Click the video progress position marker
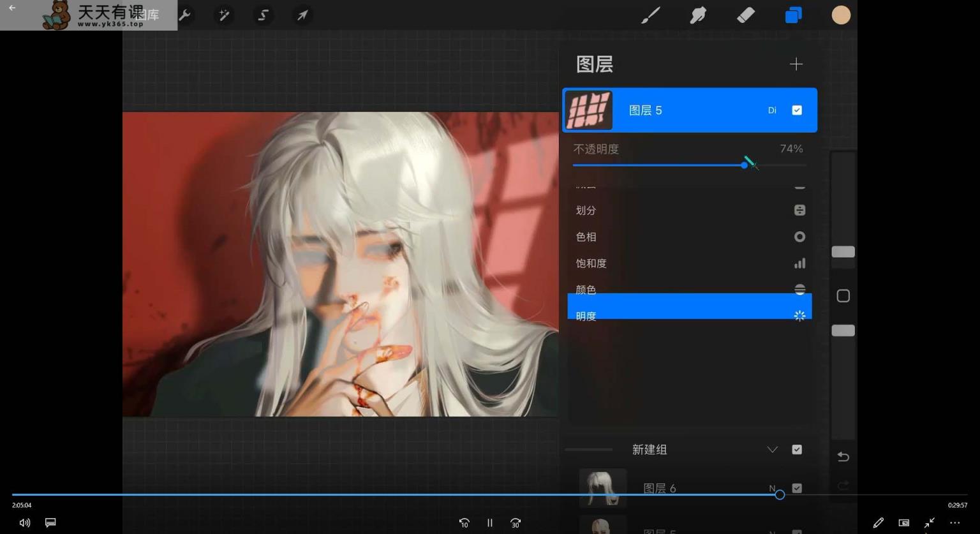Viewport: 980px width, 534px height. pos(780,494)
